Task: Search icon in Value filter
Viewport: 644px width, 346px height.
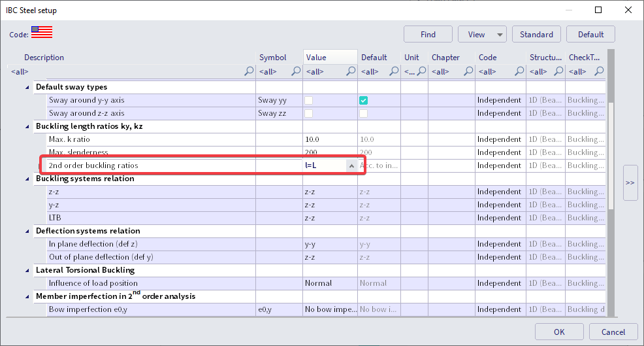Action: 351,71
